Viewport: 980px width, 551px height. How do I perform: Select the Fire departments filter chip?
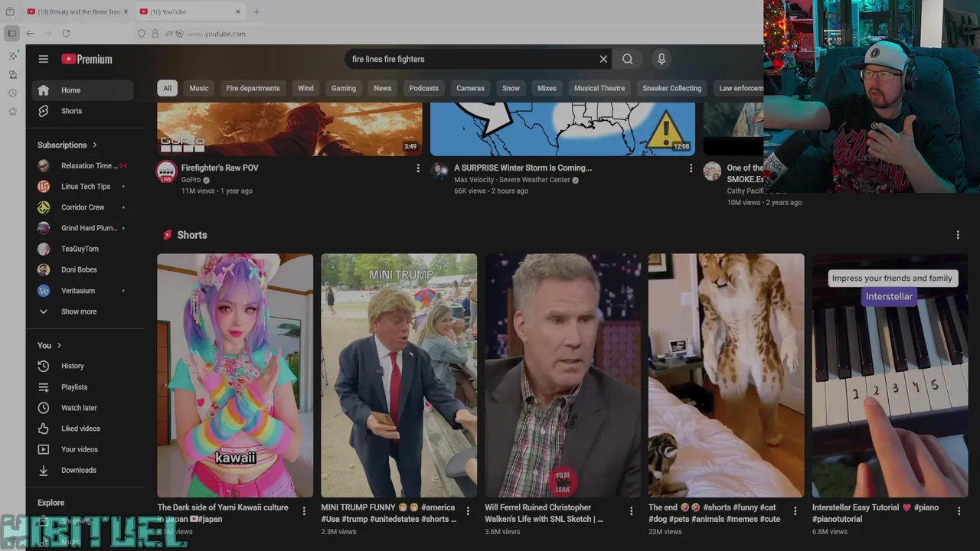coord(253,88)
